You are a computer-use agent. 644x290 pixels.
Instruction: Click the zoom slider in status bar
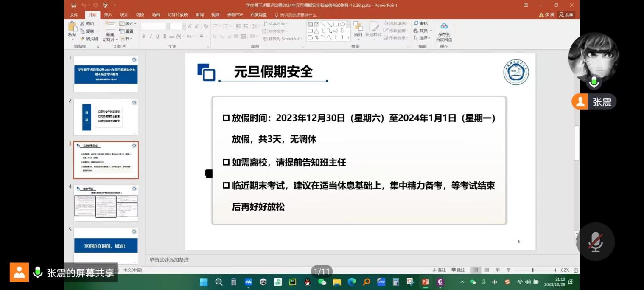(533, 270)
